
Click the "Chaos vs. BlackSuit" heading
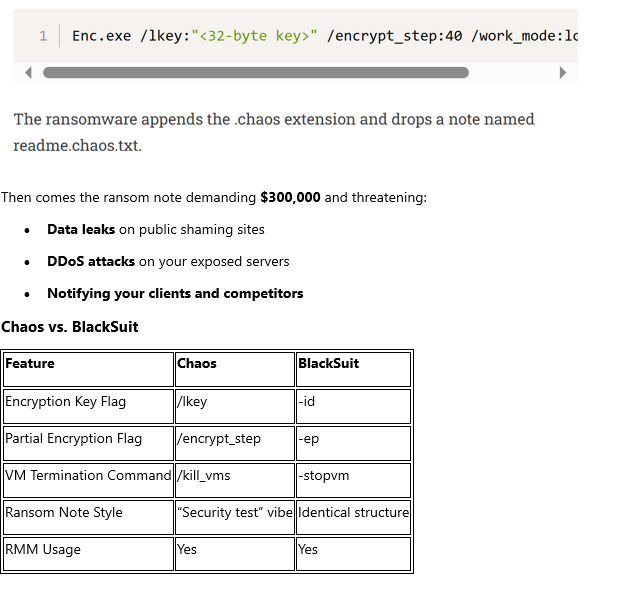pos(70,327)
